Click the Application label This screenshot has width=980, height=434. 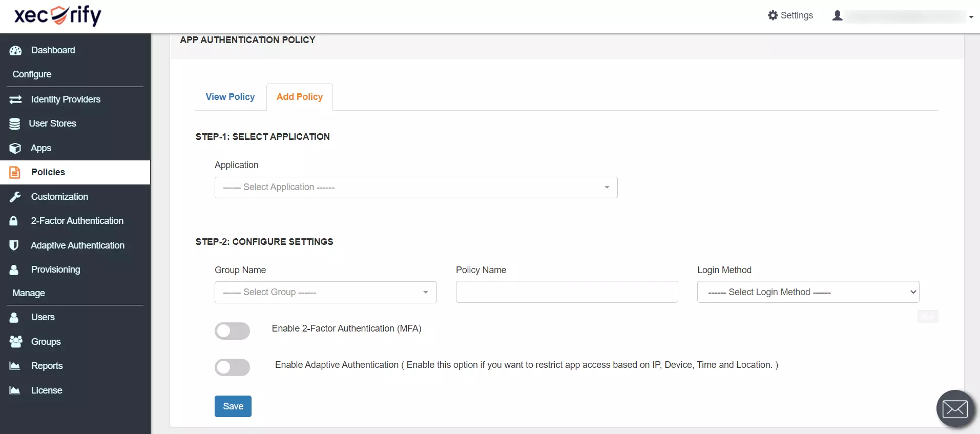pos(237,165)
